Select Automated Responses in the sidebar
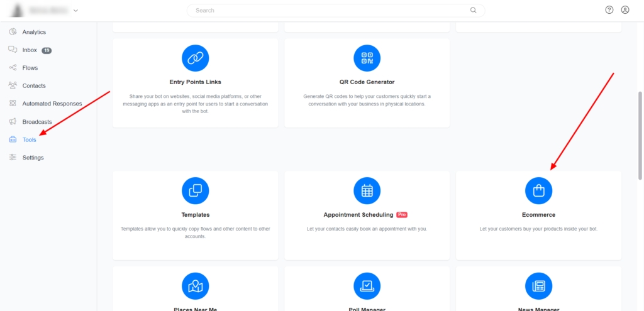Screen dimensions: 644x311 pos(52,104)
